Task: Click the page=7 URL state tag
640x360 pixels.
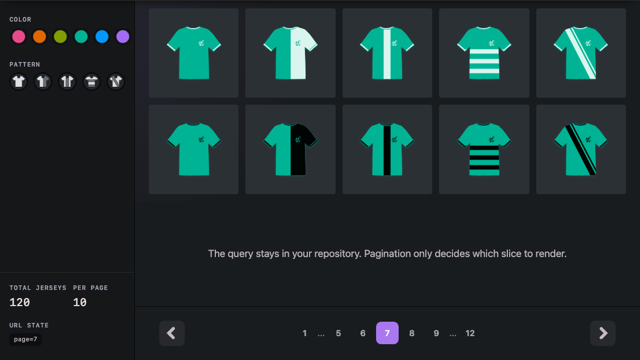Action: pos(25,339)
